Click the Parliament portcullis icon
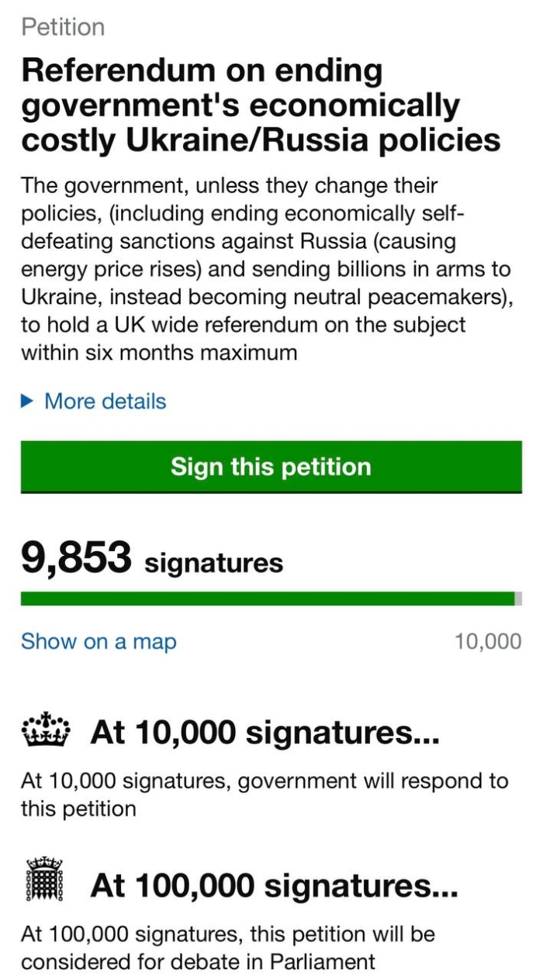The image size is (543, 980). point(44,880)
